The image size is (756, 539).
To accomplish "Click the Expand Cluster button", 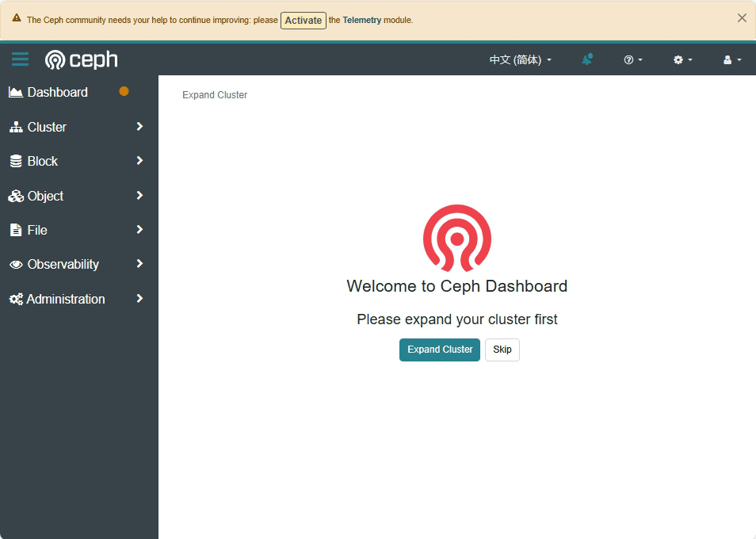I will (x=440, y=350).
